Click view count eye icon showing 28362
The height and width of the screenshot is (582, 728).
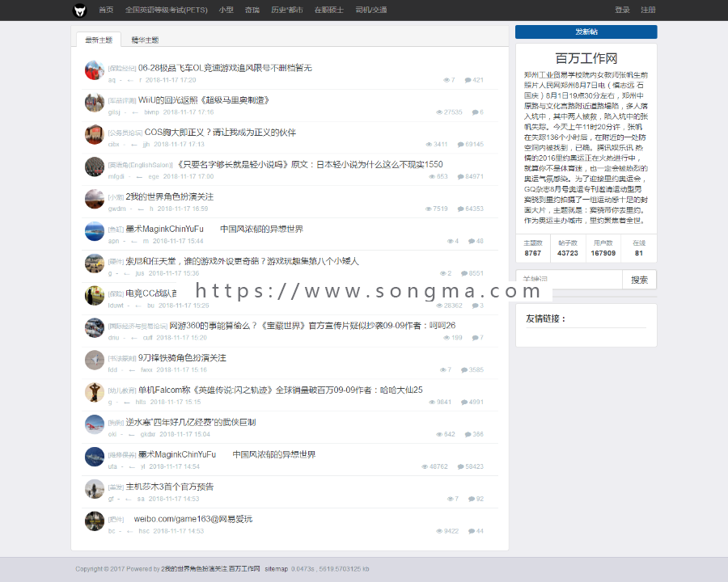pyautogui.click(x=439, y=306)
